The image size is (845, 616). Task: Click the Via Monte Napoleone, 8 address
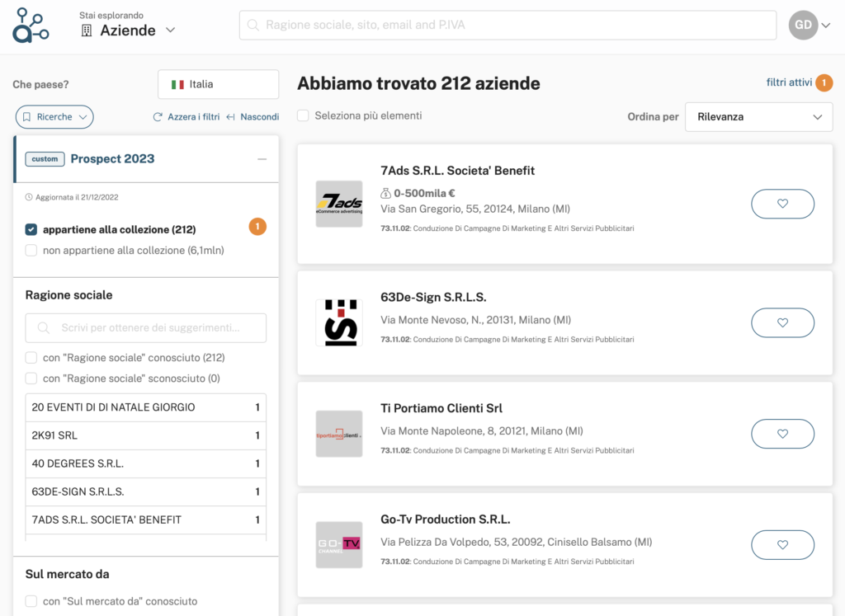tap(482, 430)
